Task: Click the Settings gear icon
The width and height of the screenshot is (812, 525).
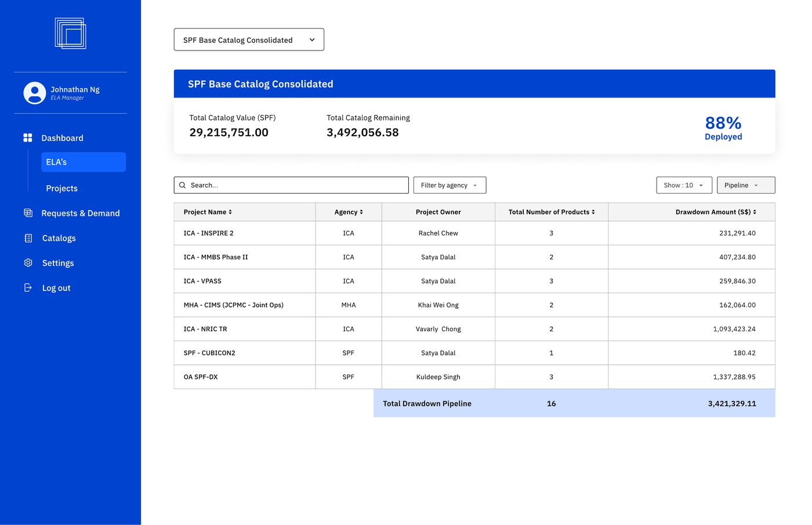Action: tap(28, 263)
